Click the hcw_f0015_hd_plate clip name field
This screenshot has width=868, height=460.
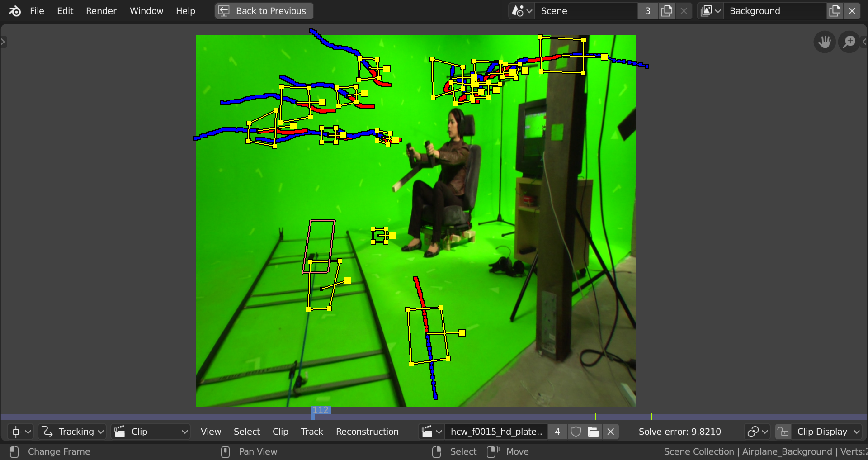point(496,432)
